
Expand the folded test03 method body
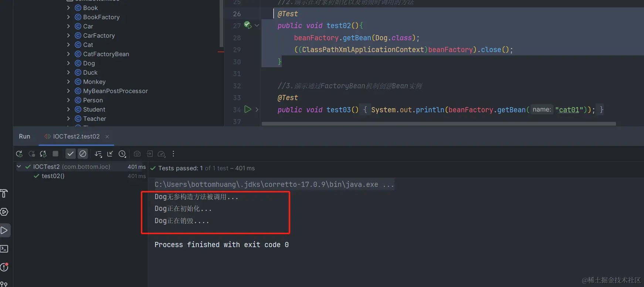point(257,110)
